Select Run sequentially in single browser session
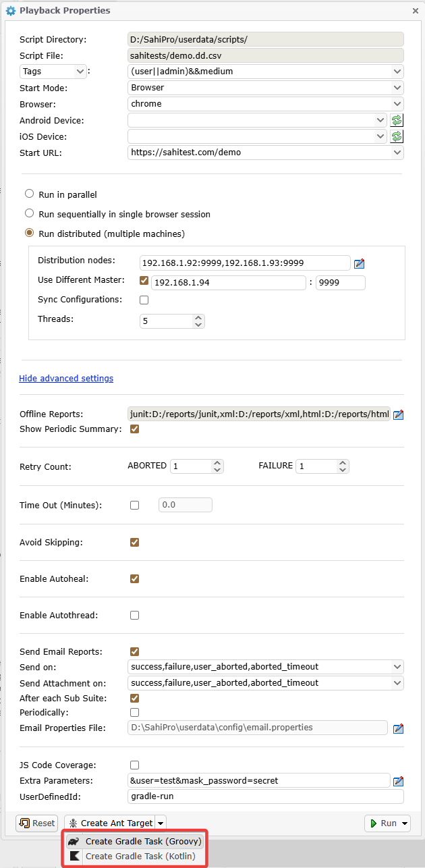 (29, 213)
